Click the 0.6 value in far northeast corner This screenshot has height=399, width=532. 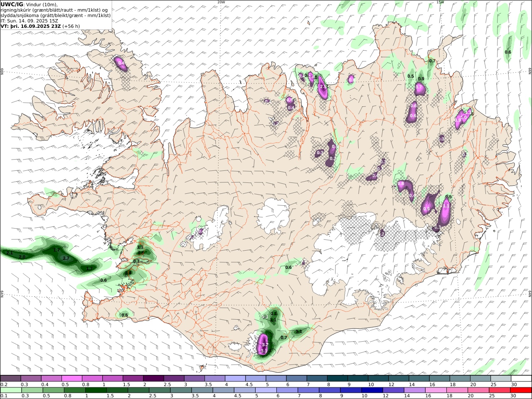coord(508,52)
